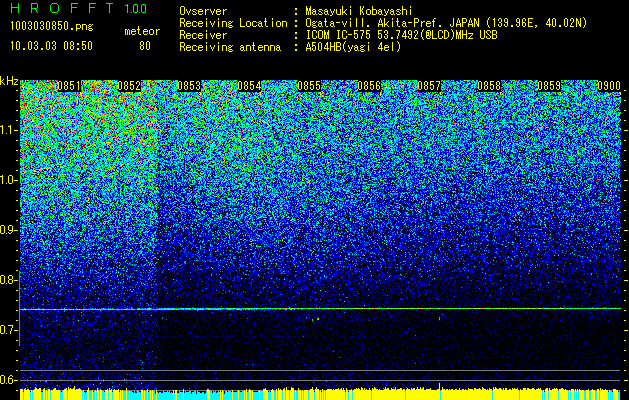Click the 0854 time marker
The image size is (629, 400).
click(249, 86)
